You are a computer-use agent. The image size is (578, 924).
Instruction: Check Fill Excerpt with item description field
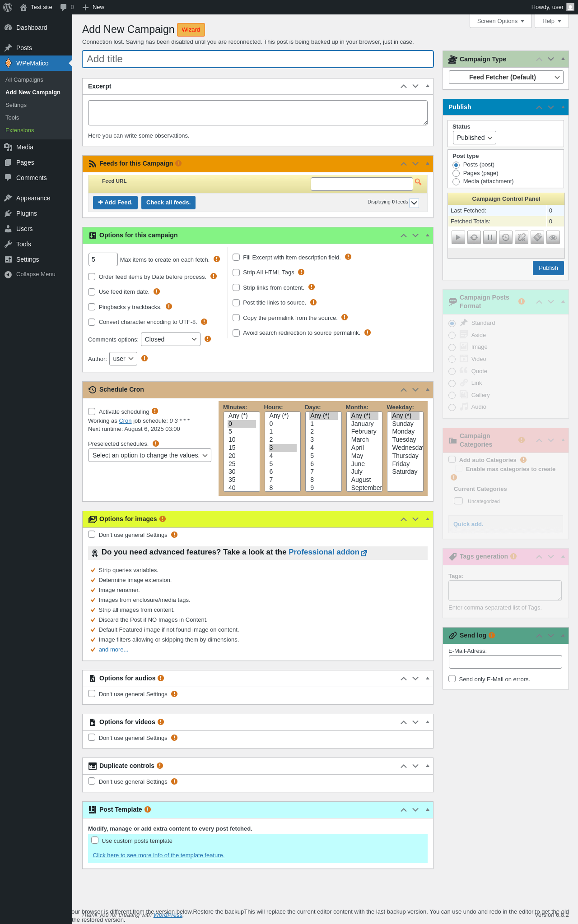(x=236, y=257)
